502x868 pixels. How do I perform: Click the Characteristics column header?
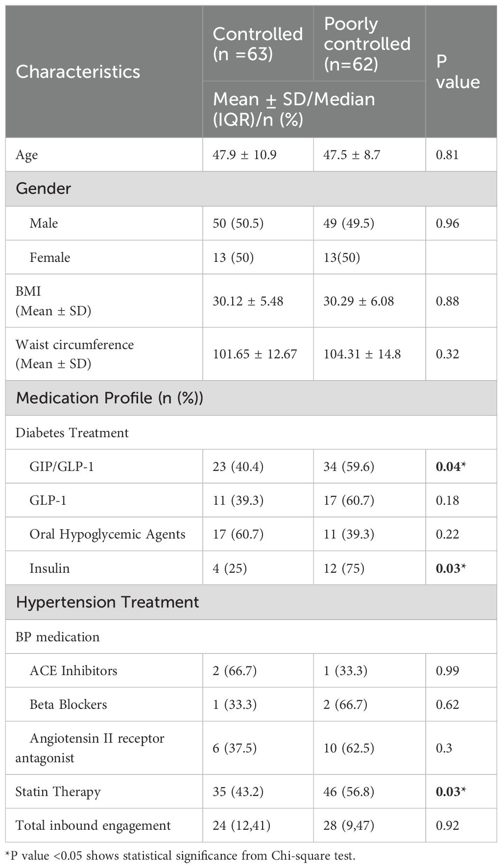pos(78,71)
